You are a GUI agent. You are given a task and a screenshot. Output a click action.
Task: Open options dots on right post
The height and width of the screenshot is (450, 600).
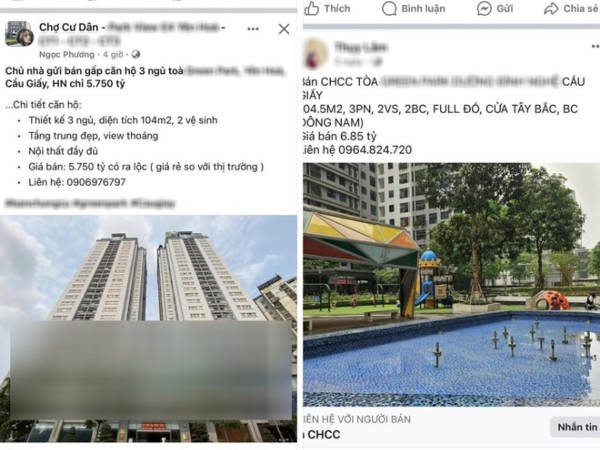(x=595, y=46)
